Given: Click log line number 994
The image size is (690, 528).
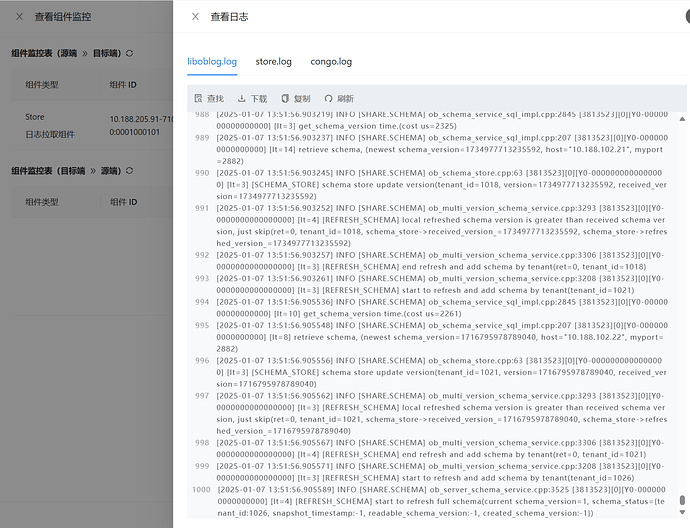Looking at the screenshot, I should point(202,302).
